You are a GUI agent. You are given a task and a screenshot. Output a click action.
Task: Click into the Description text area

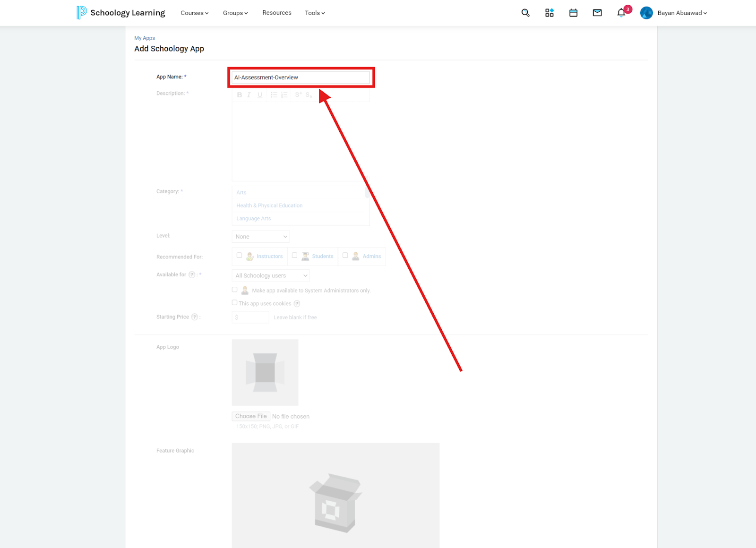point(301,141)
